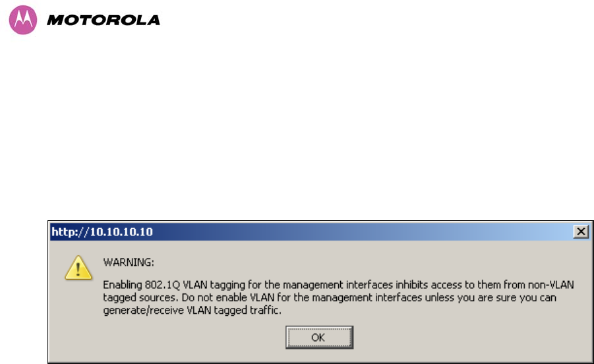Click the OK button in the warning dialog
The width and height of the screenshot is (594, 364).
319,337
